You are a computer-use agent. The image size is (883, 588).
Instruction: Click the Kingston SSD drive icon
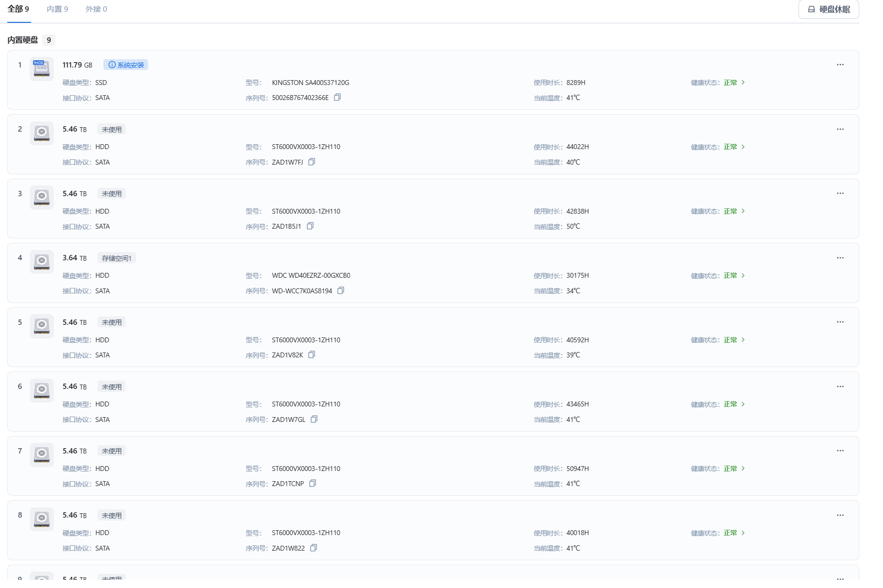[42, 68]
